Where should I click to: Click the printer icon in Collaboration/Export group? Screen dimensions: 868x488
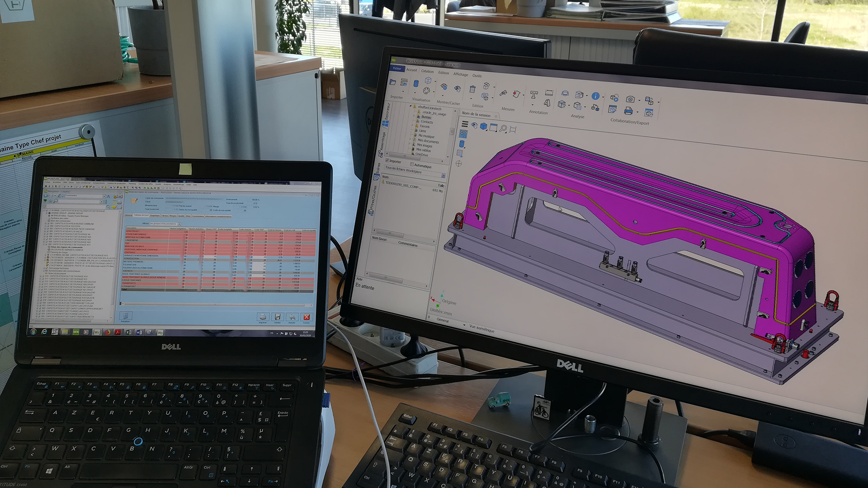(x=628, y=111)
